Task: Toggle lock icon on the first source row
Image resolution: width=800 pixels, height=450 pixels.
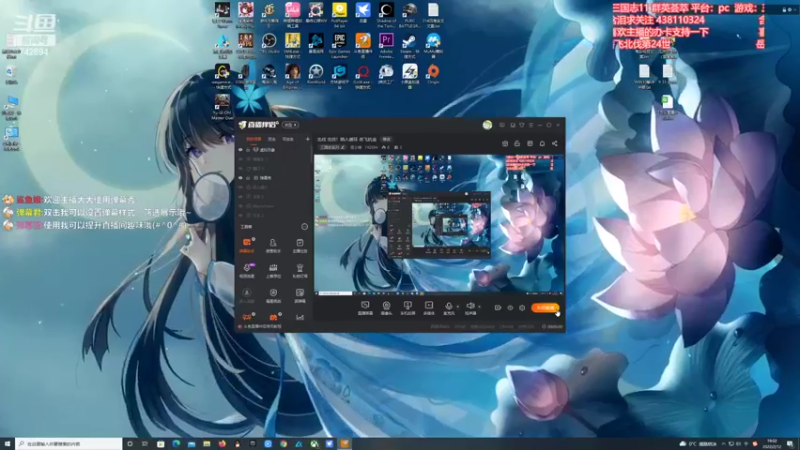Action: (248, 150)
